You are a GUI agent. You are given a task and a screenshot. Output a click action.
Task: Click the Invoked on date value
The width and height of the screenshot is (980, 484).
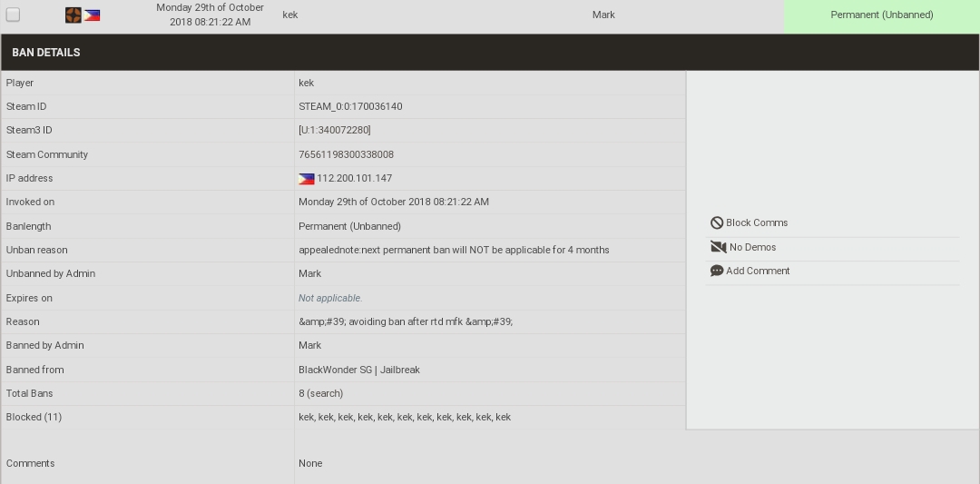tap(394, 202)
